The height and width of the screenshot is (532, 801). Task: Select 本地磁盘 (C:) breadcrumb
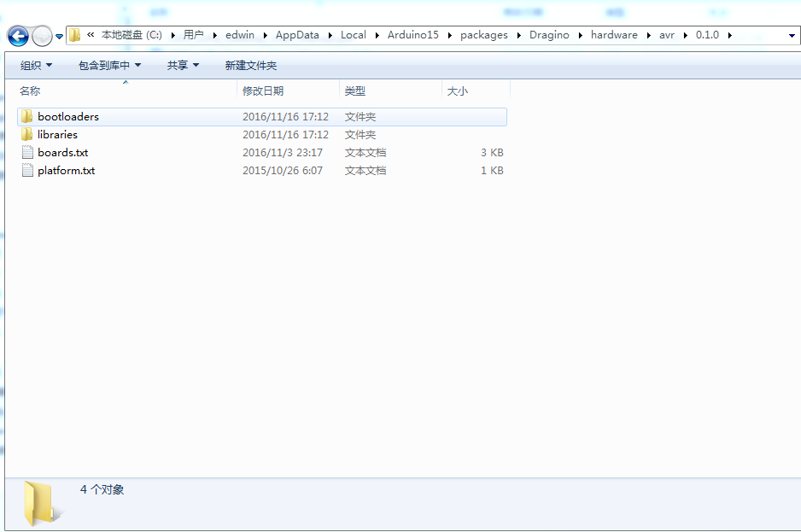[x=132, y=35]
